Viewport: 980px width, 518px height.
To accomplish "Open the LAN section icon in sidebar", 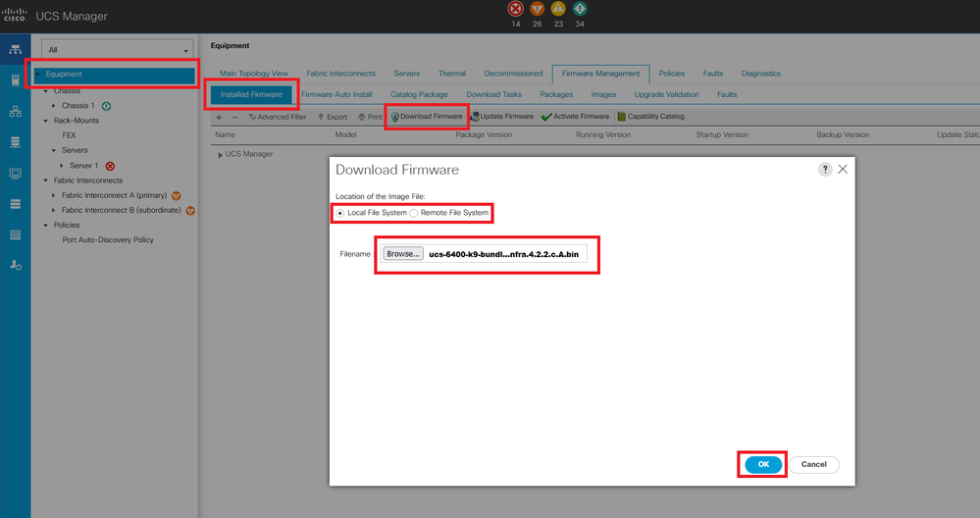I will (15, 111).
